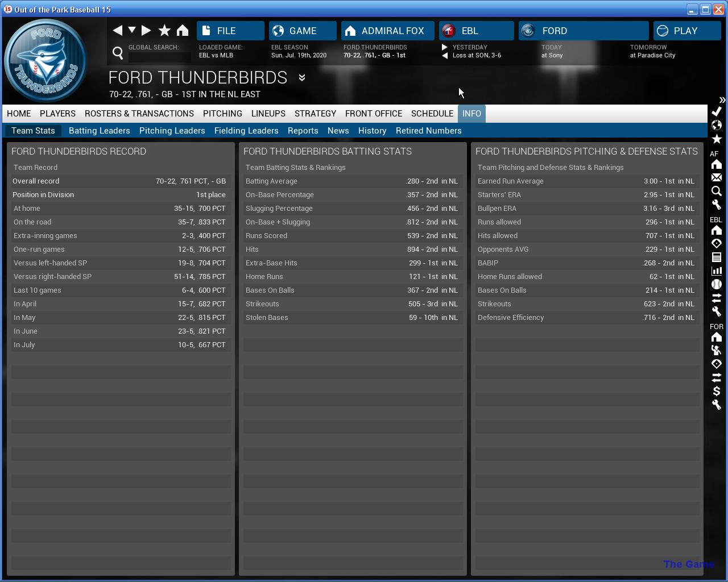728x582 pixels.
Task: Click the home icon beside the bookmark star
Action: (x=183, y=31)
